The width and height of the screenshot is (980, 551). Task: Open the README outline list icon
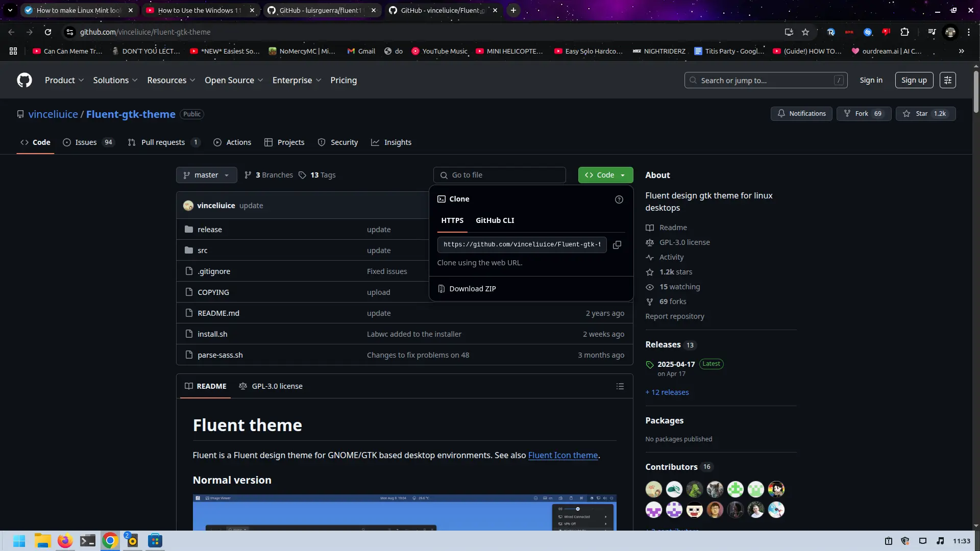coord(620,386)
